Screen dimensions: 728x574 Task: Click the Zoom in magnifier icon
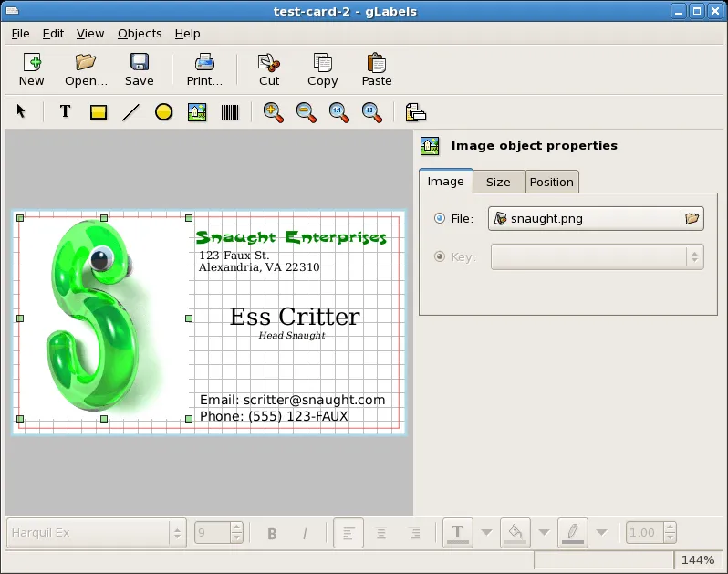(273, 112)
